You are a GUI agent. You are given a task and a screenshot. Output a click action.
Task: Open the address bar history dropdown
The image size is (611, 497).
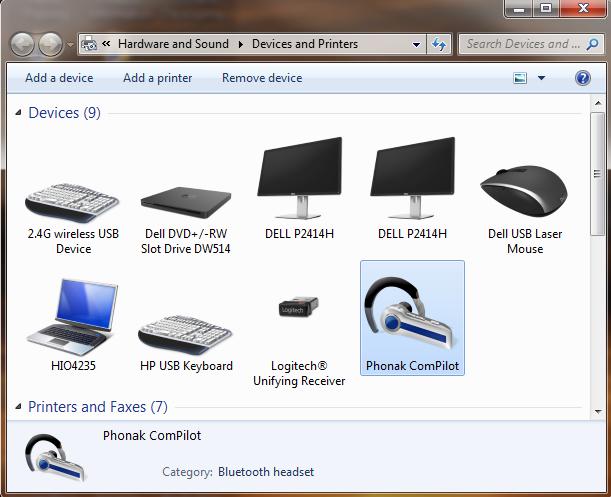[416, 44]
